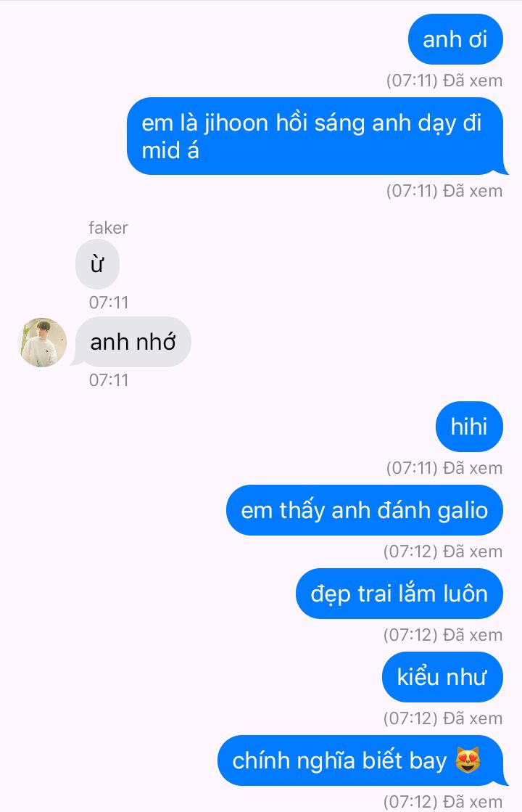Tap the 07:11 timestamp under "anh nhớ"
Viewport: 522px width, 812px height.
point(109,380)
